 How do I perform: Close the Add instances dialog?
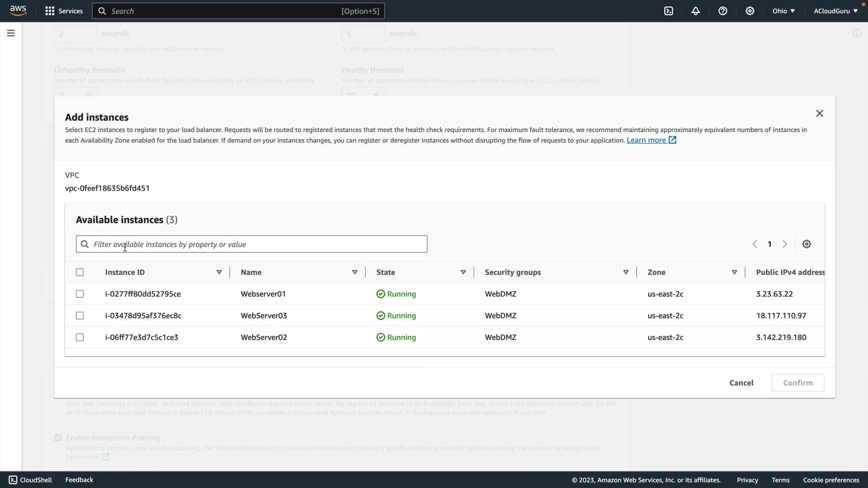tap(820, 113)
